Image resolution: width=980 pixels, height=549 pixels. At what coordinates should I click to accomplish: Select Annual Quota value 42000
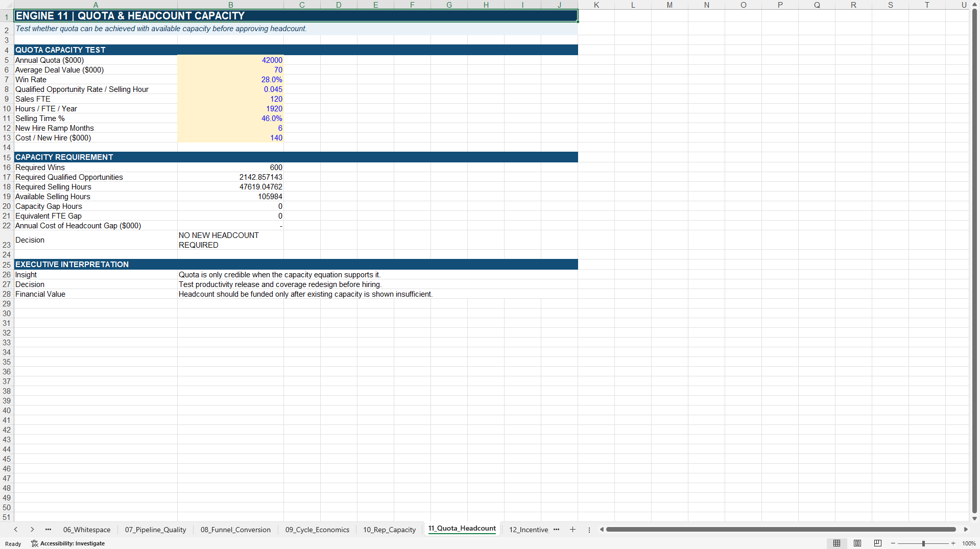tap(230, 60)
